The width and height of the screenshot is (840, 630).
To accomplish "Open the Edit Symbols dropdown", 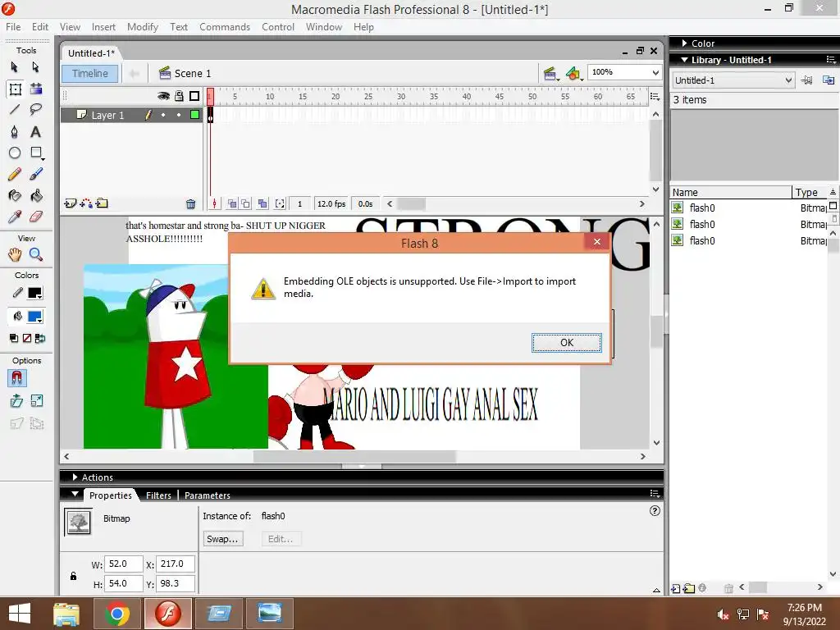I will coord(573,73).
